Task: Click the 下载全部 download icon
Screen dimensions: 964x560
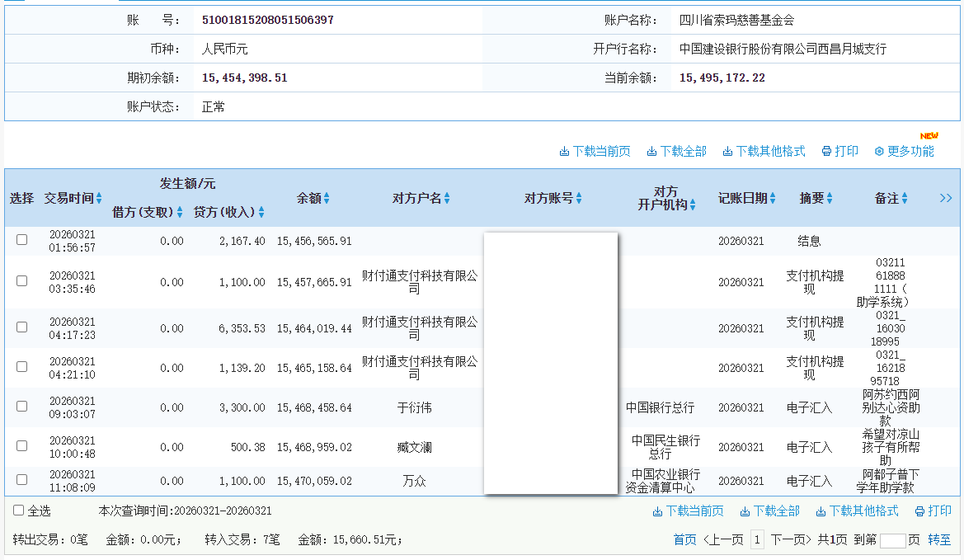Action: click(x=651, y=151)
